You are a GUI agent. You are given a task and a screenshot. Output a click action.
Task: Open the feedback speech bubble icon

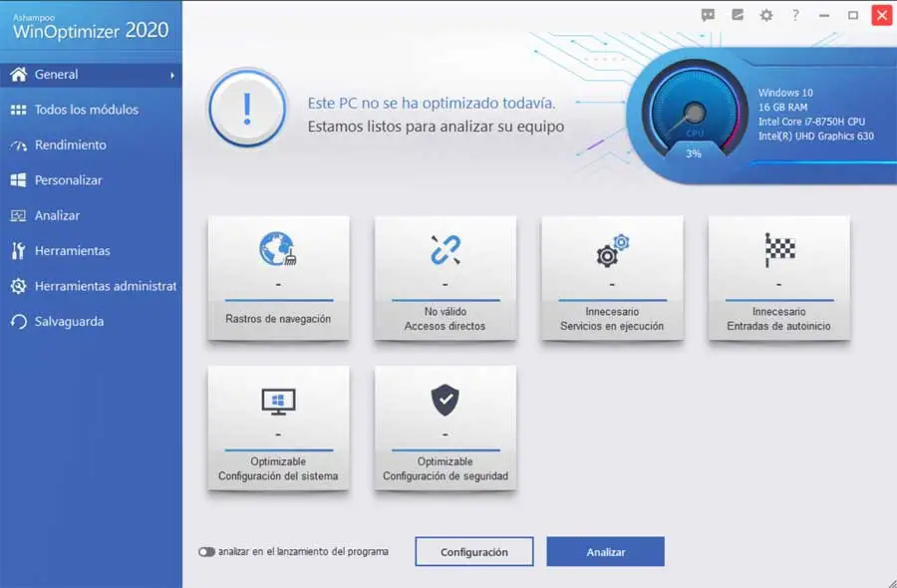709,15
